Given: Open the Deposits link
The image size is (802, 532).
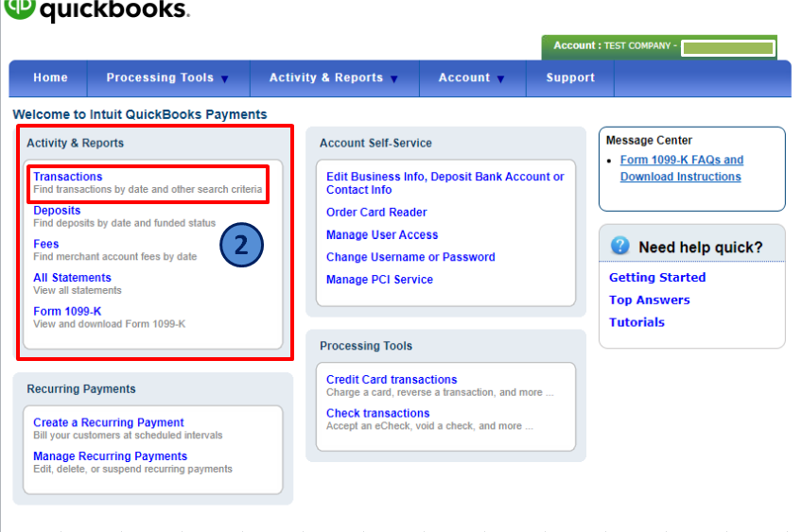Looking at the screenshot, I should 57,210.
